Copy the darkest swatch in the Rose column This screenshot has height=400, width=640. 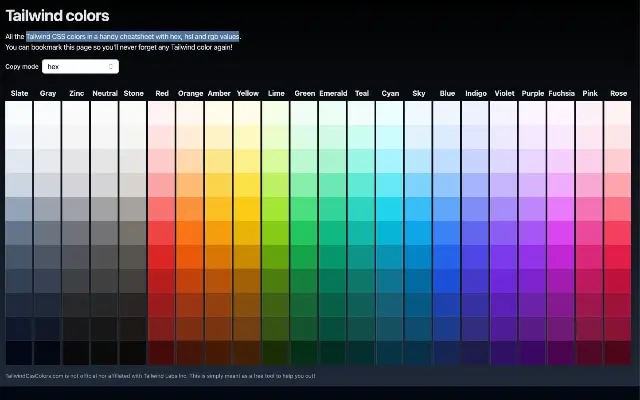point(618,353)
